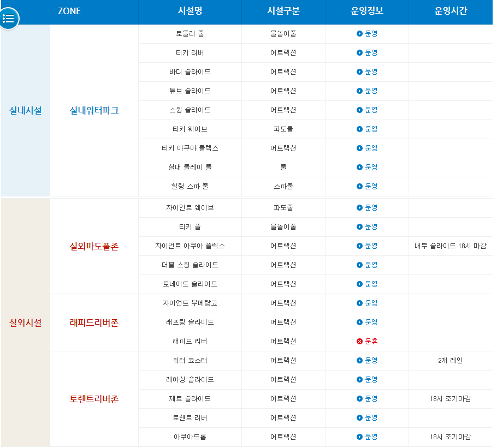Click the 운영 status icon for 제트 슬라이드

359,398
